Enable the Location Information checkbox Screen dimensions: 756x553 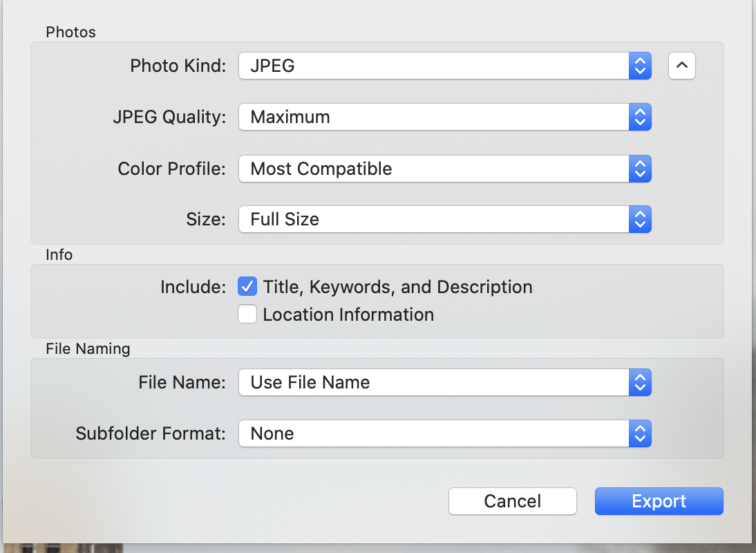coord(247,315)
